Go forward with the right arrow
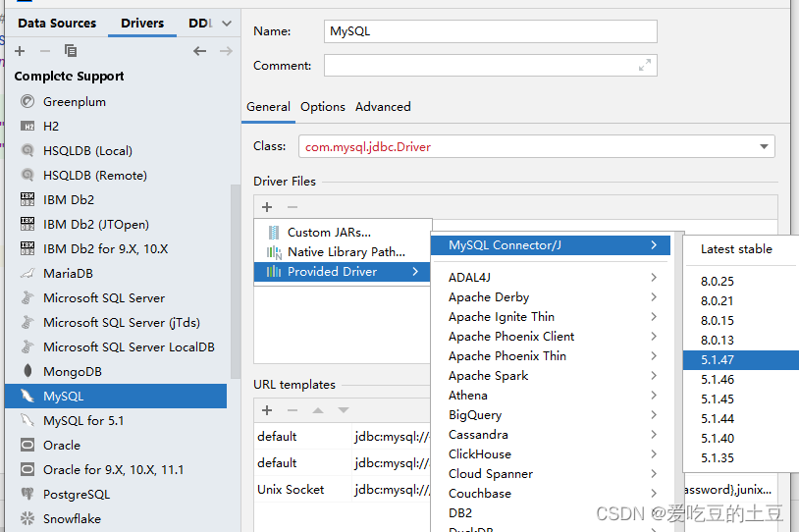 pos(226,51)
